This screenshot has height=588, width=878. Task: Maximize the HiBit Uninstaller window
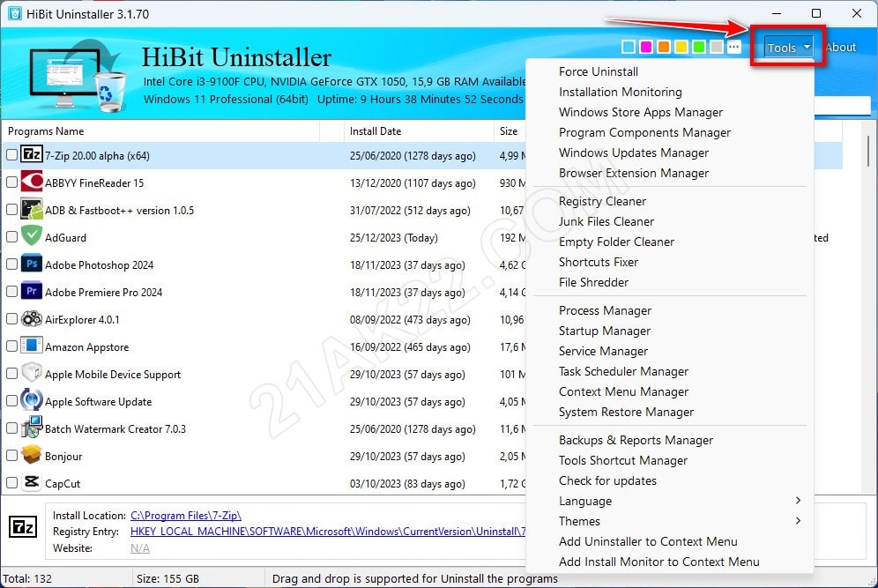click(x=815, y=13)
